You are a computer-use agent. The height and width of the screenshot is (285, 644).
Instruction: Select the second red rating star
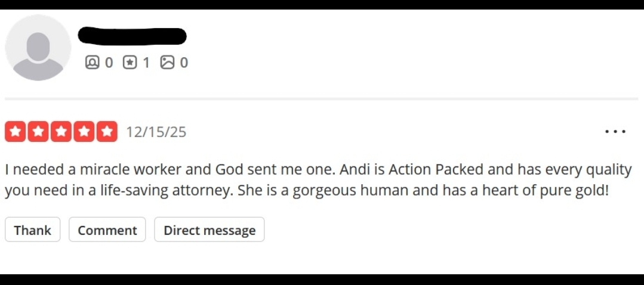point(38,132)
